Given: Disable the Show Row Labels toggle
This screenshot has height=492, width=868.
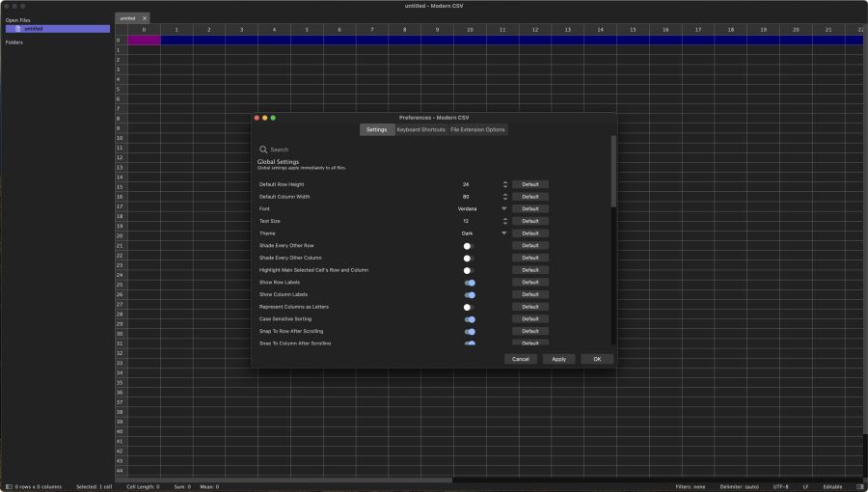Looking at the screenshot, I should click(x=470, y=283).
